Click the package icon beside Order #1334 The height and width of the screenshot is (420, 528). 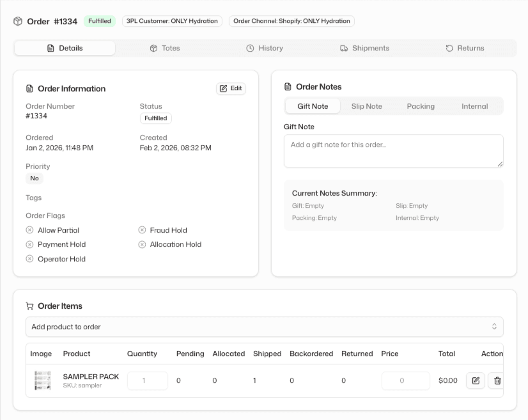pyautogui.click(x=18, y=21)
